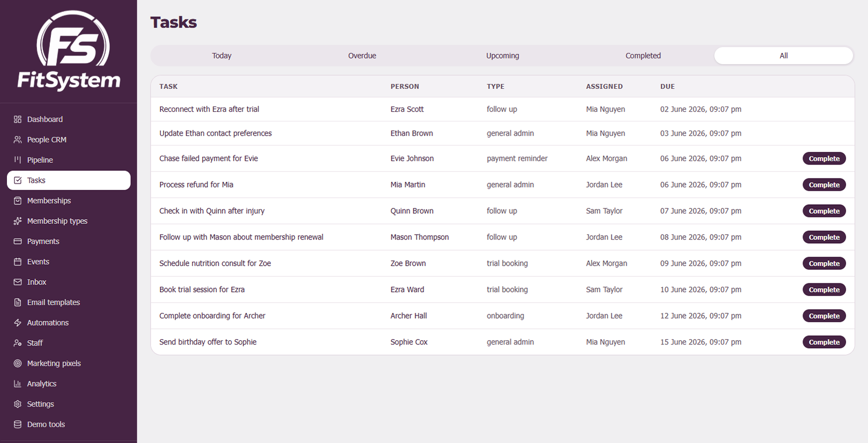Click person name 'Mason Thompson'
The height and width of the screenshot is (443, 868).
(x=419, y=237)
